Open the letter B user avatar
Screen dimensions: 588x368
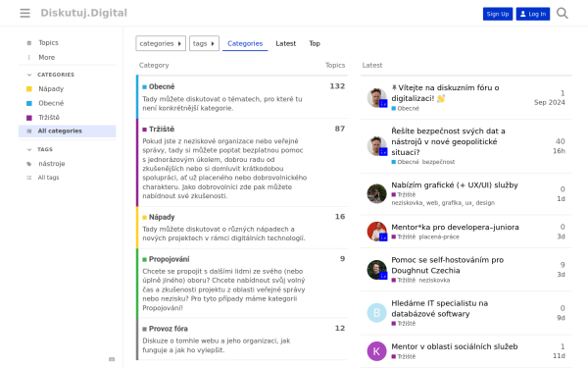tap(377, 313)
